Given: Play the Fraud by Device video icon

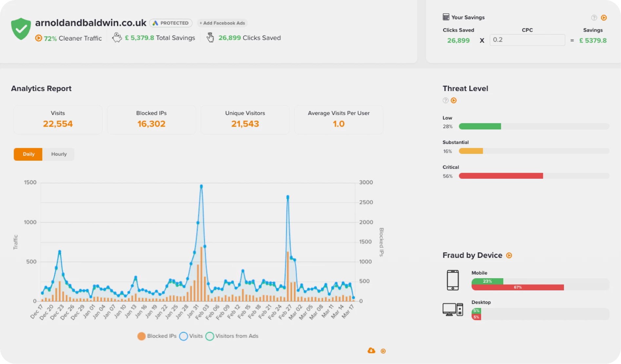Looking at the screenshot, I should click(x=509, y=255).
